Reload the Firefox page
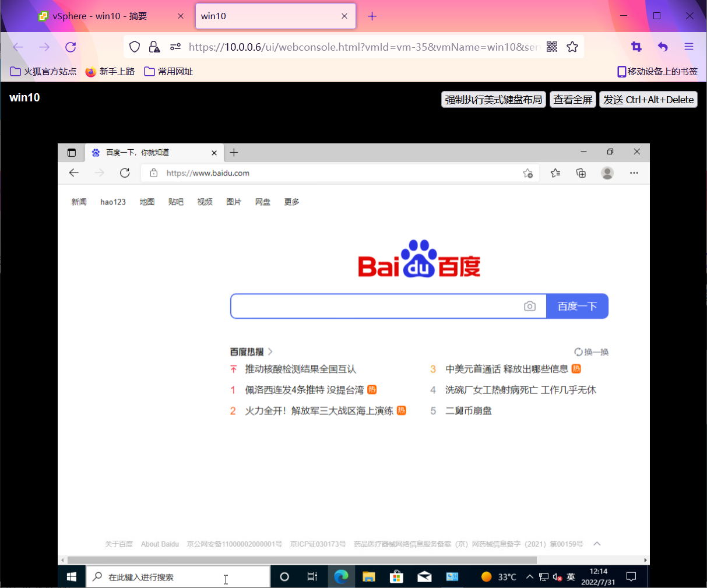 click(x=71, y=47)
